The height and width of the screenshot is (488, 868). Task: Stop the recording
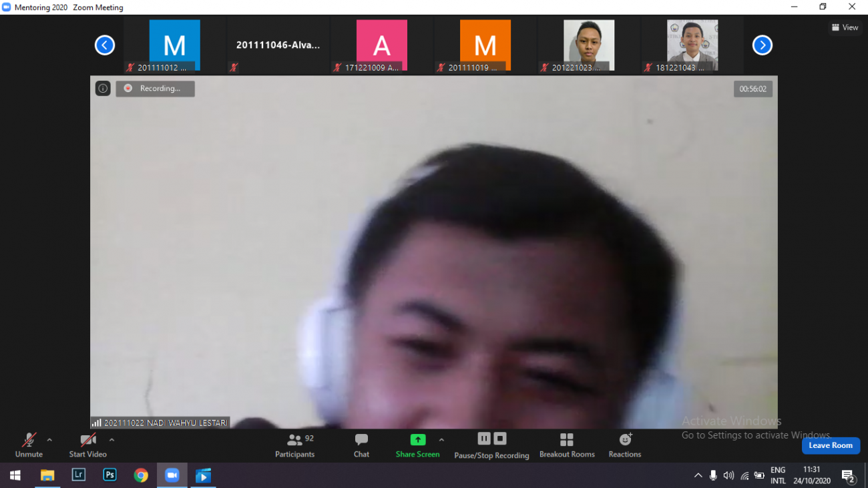click(500, 439)
